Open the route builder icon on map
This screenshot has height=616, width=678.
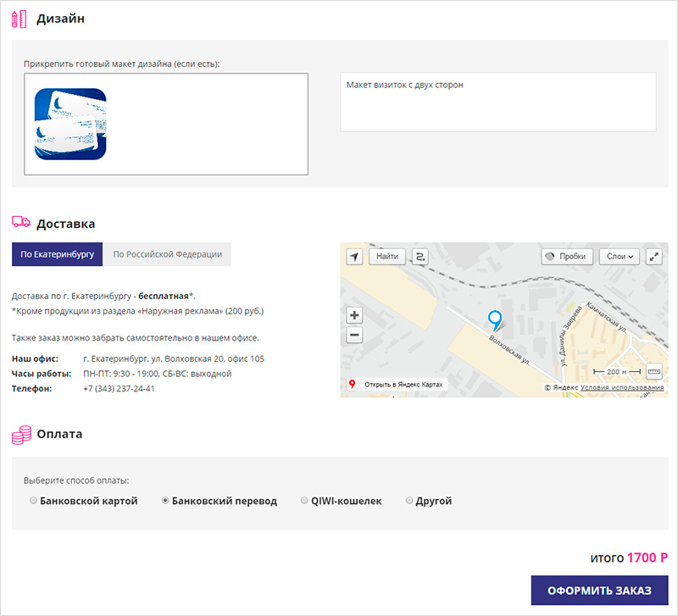(421, 257)
